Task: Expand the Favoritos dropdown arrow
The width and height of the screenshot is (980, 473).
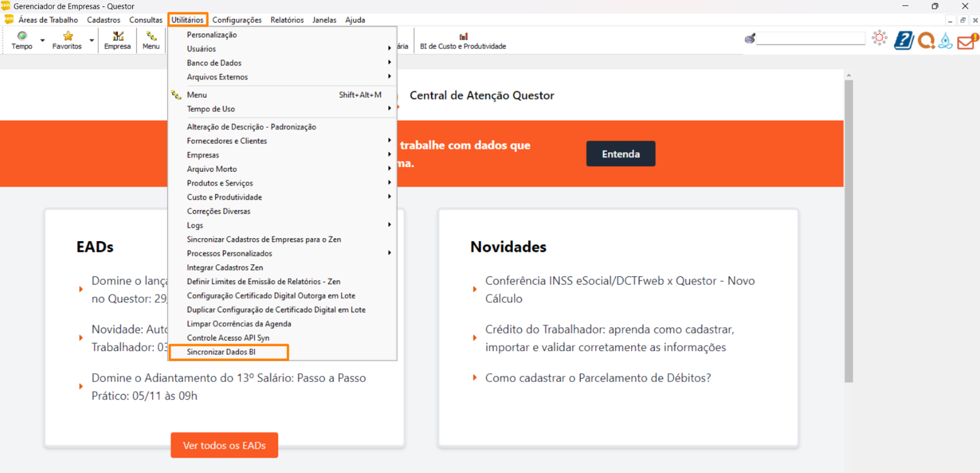Action: (92, 41)
